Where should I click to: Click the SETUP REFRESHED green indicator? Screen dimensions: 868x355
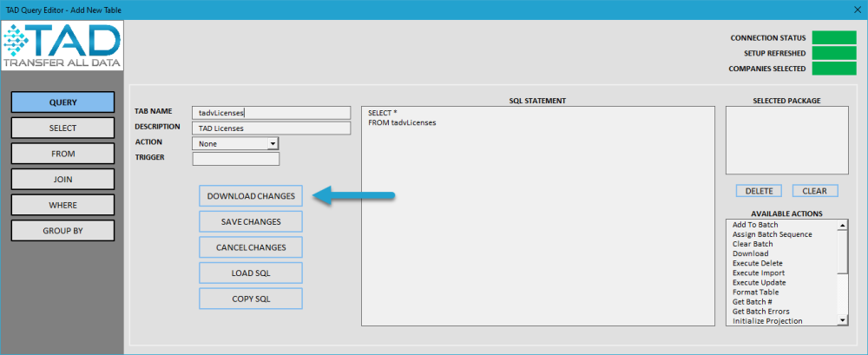click(834, 53)
